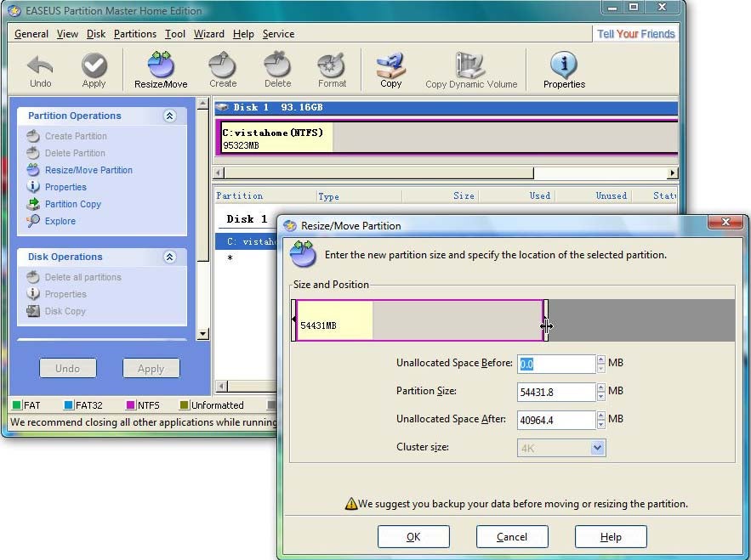Click the left resize handle of partition bar
751x560 pixels.
294,320
